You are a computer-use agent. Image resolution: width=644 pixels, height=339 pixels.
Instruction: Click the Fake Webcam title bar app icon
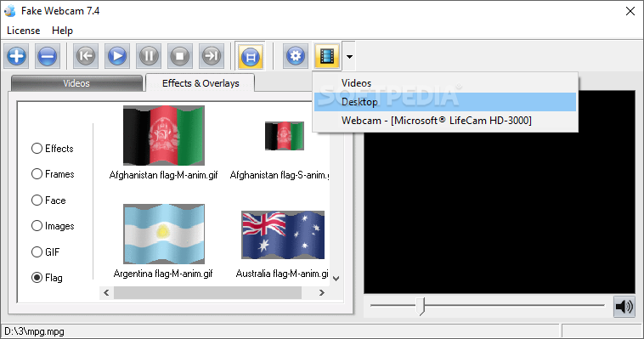coord(10,11)
